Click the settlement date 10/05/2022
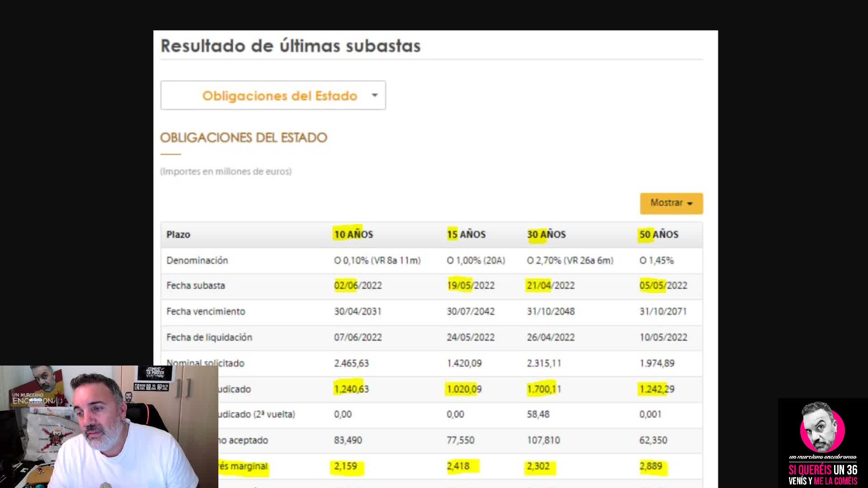The width and height of the screenshot is (868, 488). (663, 338)
